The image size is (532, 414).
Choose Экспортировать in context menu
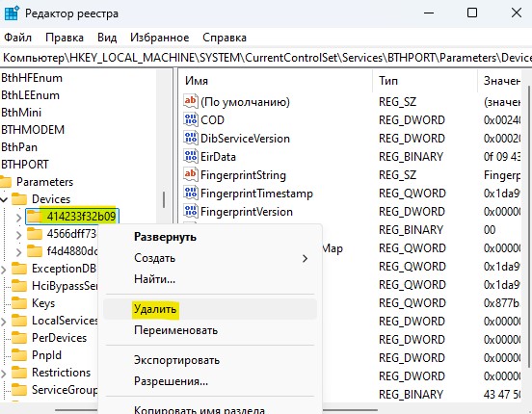tap(210, 360)
